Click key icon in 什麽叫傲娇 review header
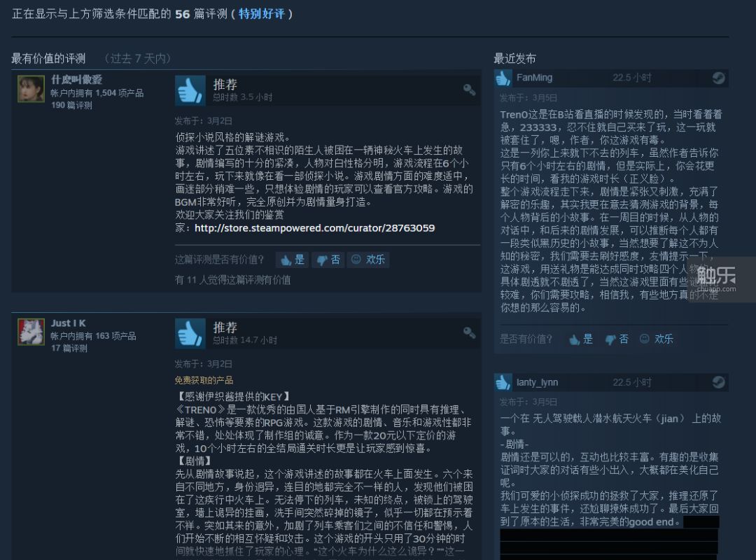The height and width of the screenshot is (560, 756). point(469,90)
